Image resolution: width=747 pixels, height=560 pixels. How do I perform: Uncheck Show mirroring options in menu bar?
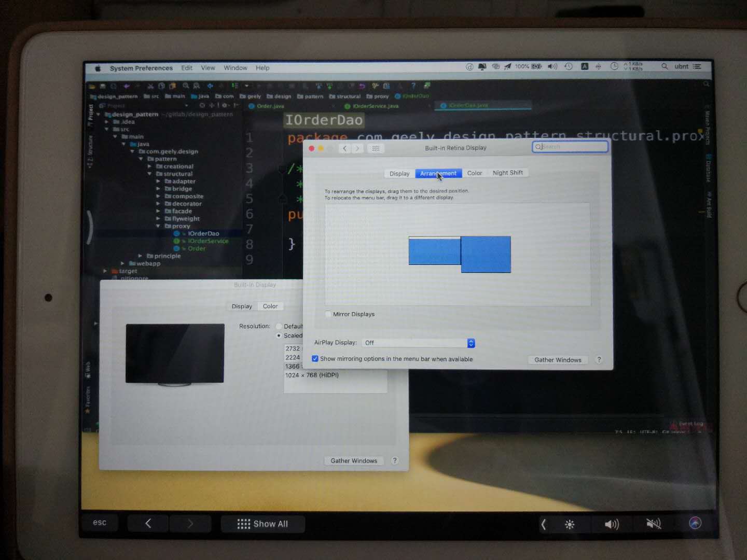click(x=315, y=358)
